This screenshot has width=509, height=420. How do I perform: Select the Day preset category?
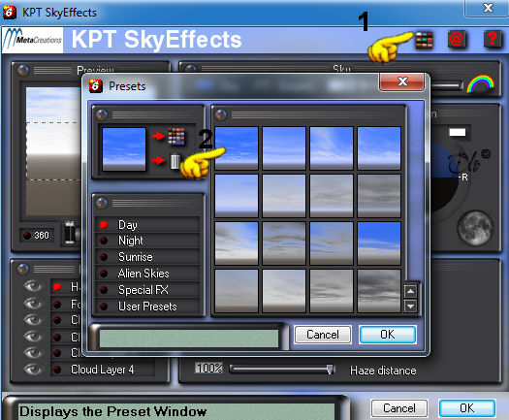[147, 225]
